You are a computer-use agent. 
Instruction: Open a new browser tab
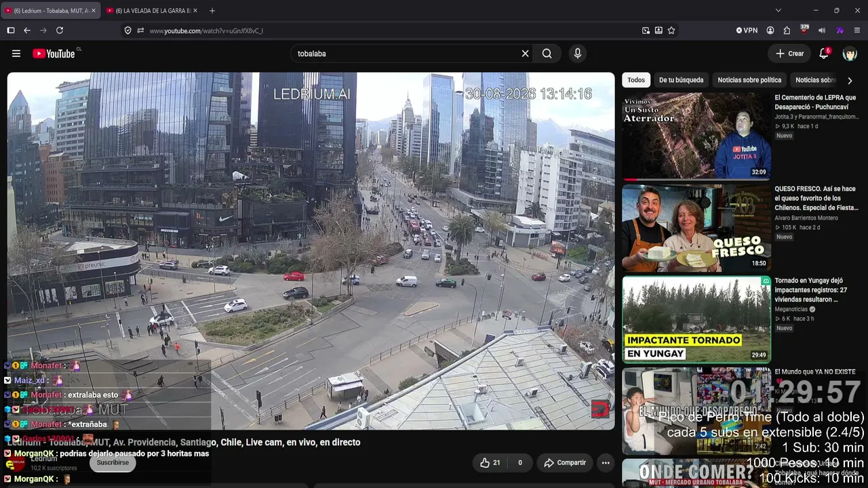pos(212,11)
